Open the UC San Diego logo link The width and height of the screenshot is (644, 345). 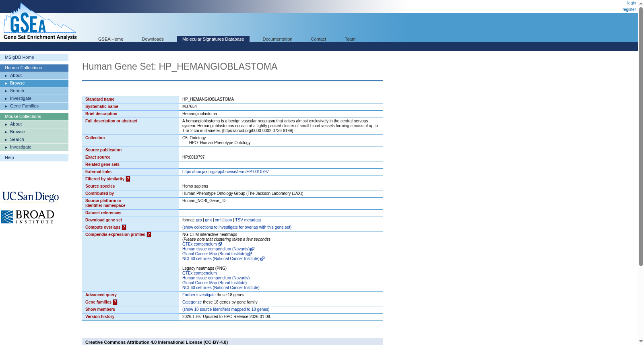(31, 196)
